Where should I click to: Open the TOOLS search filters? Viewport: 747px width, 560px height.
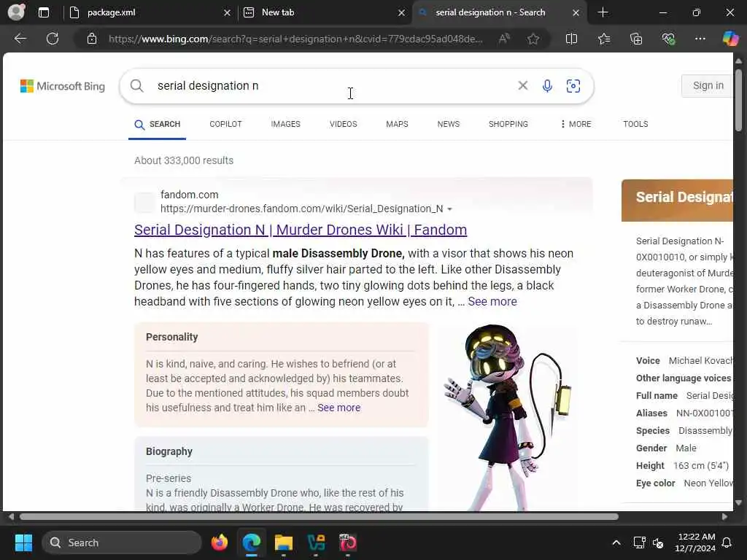coord(635,124)
